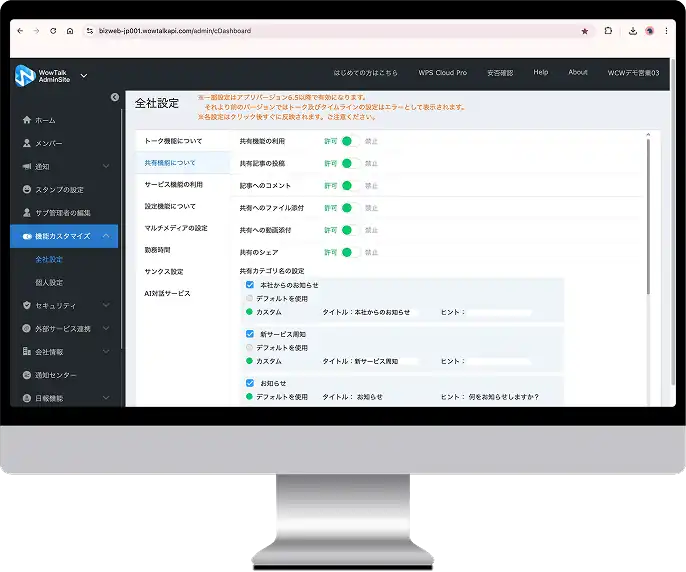Open ホーム via the house icon
Viewport: 686px width, 572px height.
tap(27, 120)
